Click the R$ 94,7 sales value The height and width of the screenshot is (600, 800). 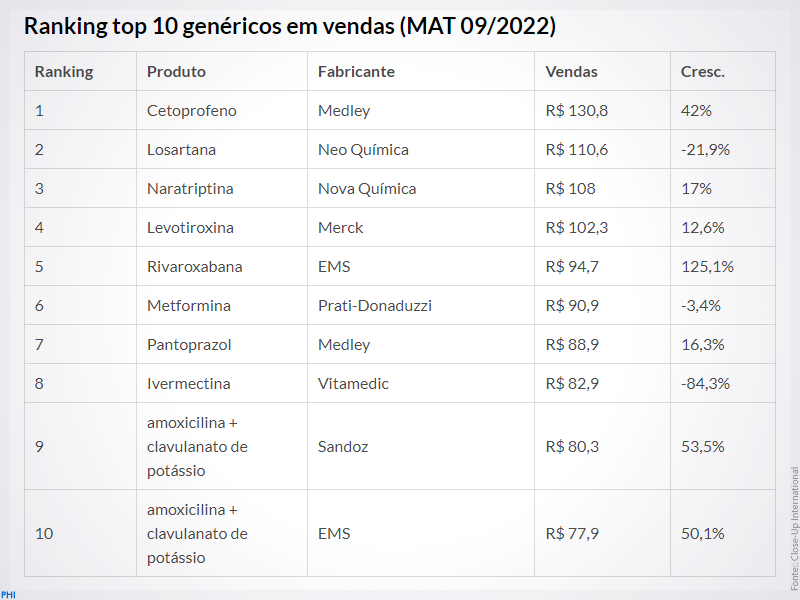click(571, 267)
